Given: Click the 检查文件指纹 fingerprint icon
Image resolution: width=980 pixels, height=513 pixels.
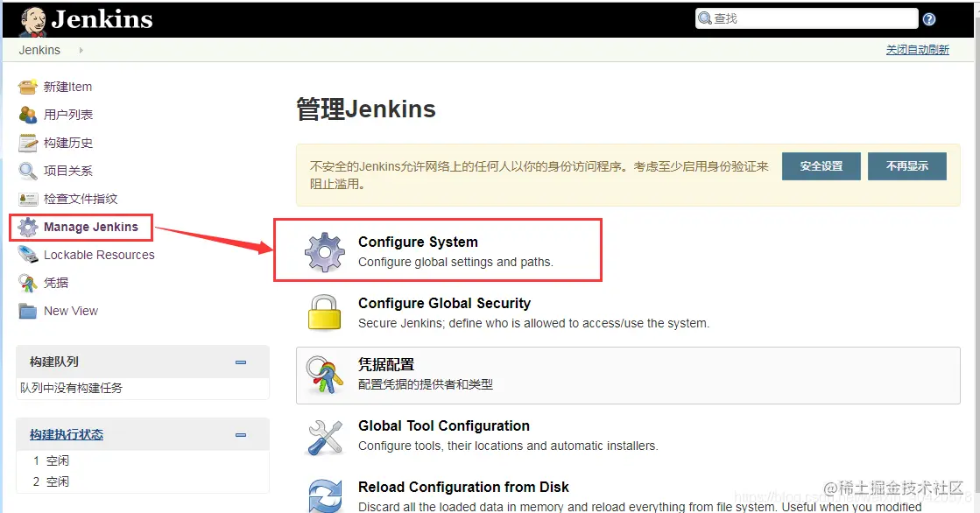Looking at the screenshot, I should tap(27, 199).
